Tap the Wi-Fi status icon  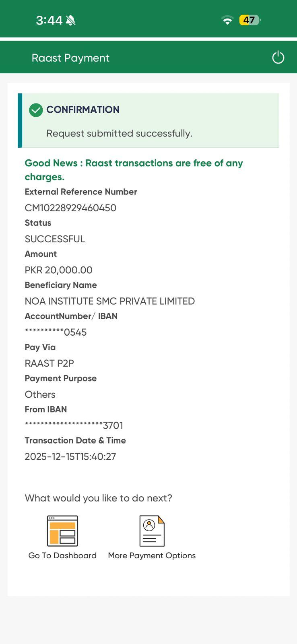227,20
